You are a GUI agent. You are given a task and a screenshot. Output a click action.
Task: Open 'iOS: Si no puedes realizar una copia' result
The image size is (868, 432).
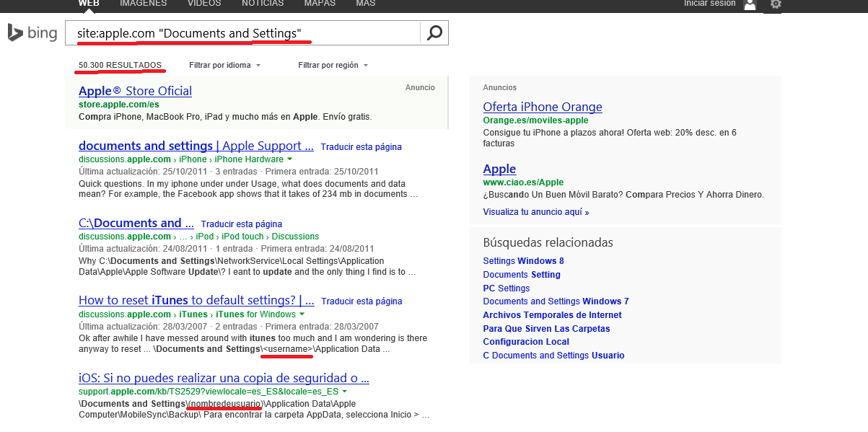[224, 378]
